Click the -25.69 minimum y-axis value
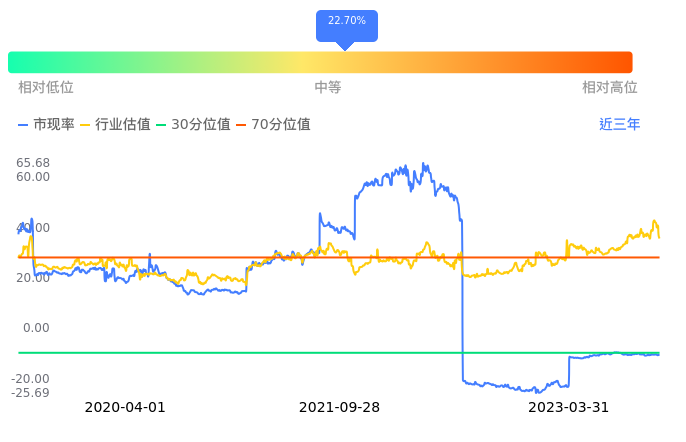This screenshot has height=442, width=686. click(x=32, y=393)
